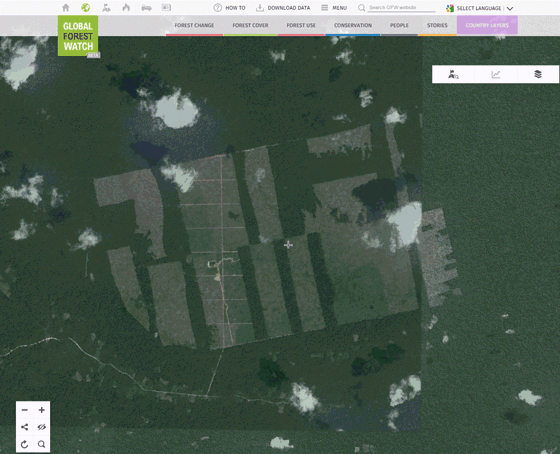Open the commodities tractor icon

(x=106, y=8)
